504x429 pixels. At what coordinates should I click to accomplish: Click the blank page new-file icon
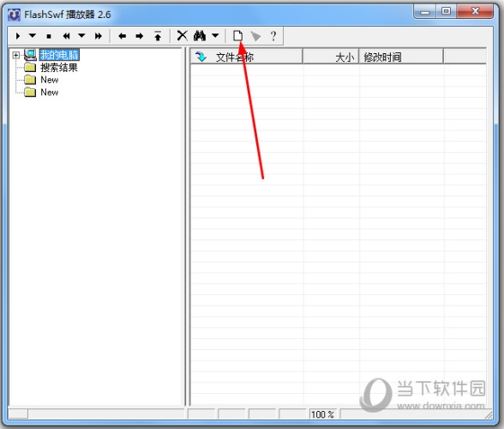click(x=238, y=35)
